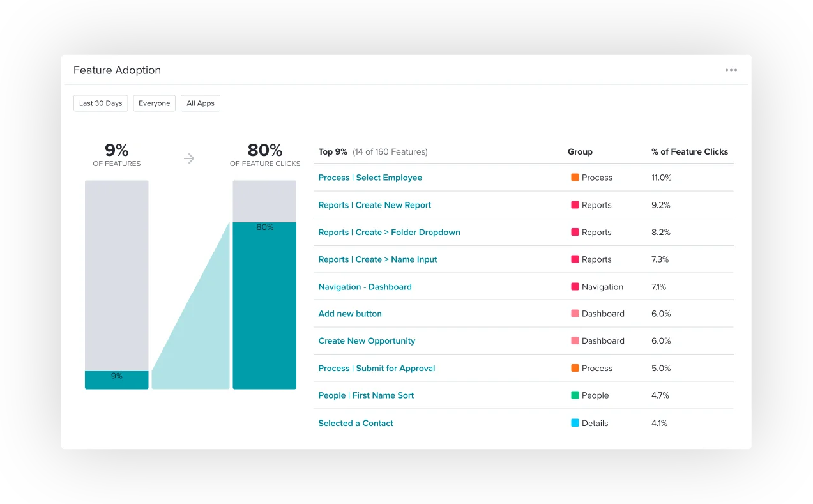Open the Everyone segment filter
813x504 pixels.
click(x=154, y=103)
